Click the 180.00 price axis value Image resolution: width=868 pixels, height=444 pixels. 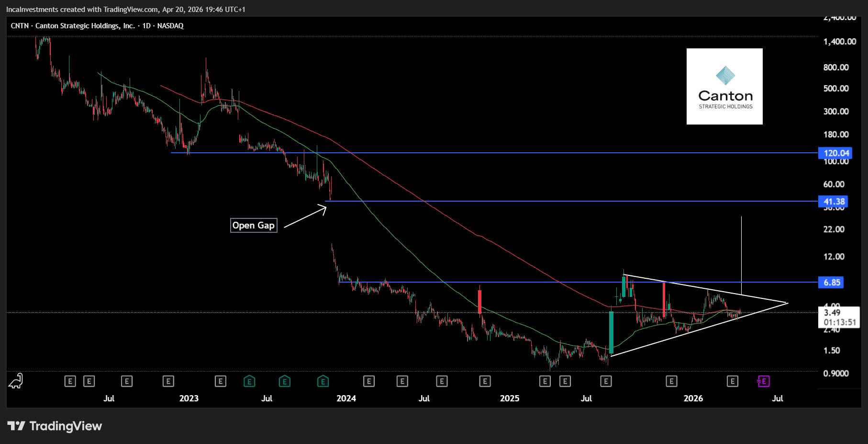tap(836, 135)
